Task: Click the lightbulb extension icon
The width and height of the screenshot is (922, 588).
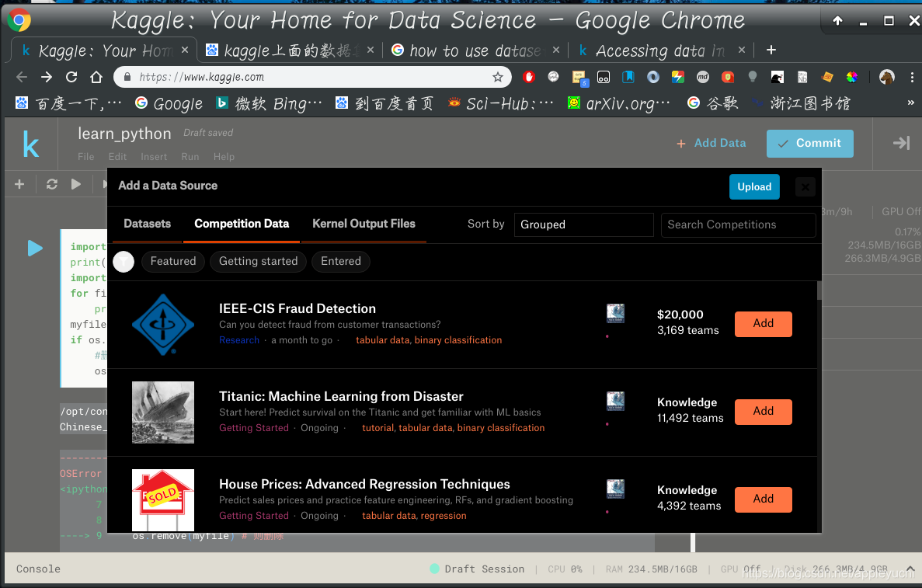Action: (x=752, y=77)
